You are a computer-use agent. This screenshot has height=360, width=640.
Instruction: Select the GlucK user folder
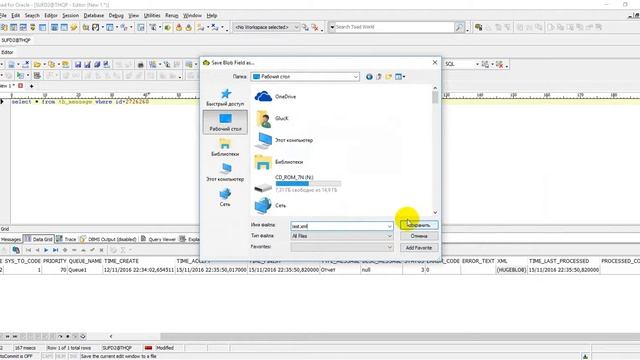click(271, 118)
